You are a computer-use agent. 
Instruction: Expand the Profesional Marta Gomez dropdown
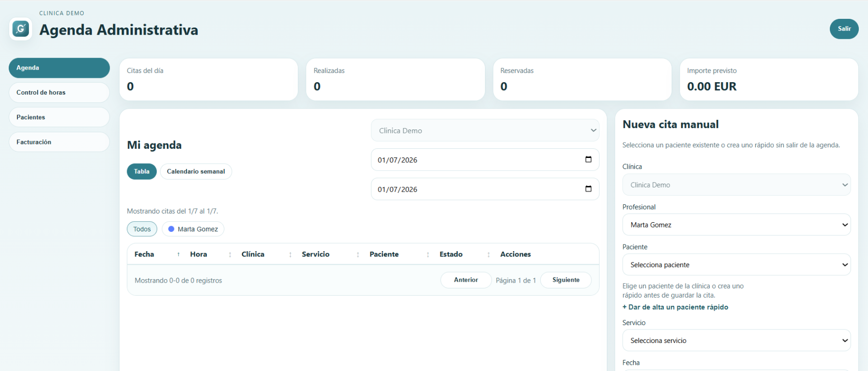pos(736,225)
